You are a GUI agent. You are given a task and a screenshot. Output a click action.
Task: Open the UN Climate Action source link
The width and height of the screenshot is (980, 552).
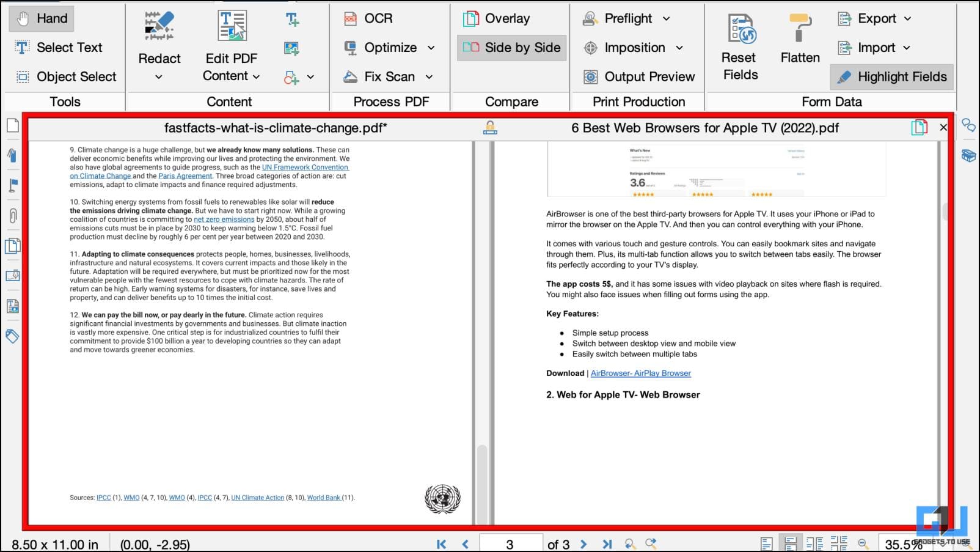257,498
